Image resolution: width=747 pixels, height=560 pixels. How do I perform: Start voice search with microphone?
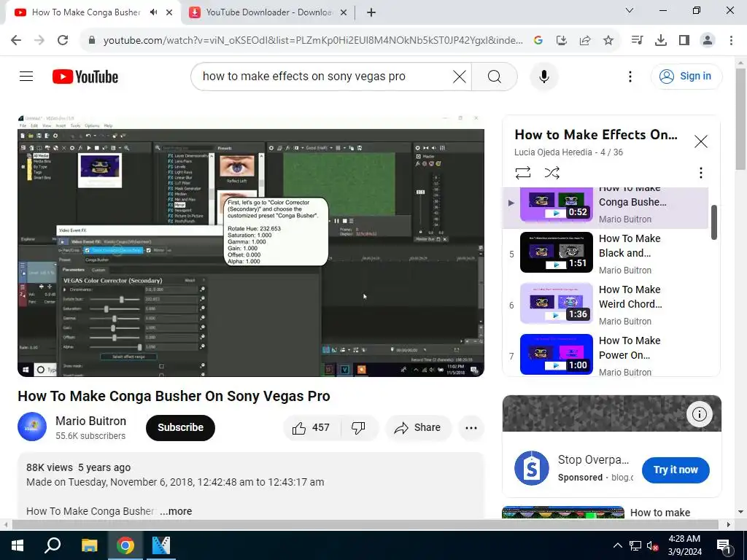click(544, 76)
